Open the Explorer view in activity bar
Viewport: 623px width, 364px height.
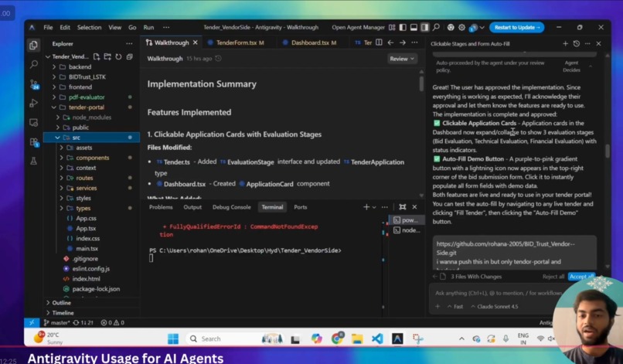34,45
